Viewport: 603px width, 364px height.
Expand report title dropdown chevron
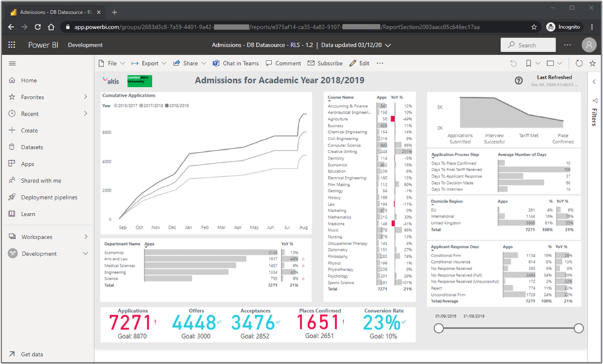click(388, 46)
